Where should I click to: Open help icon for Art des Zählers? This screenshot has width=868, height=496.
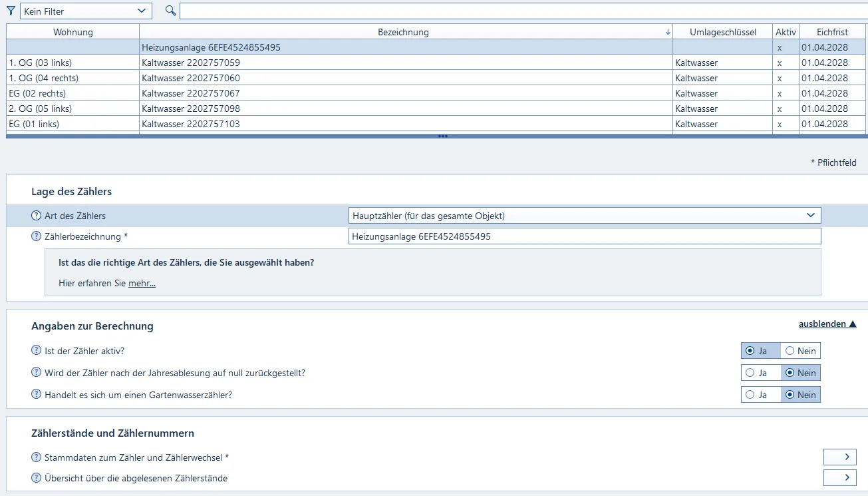[x=36, y=216]
